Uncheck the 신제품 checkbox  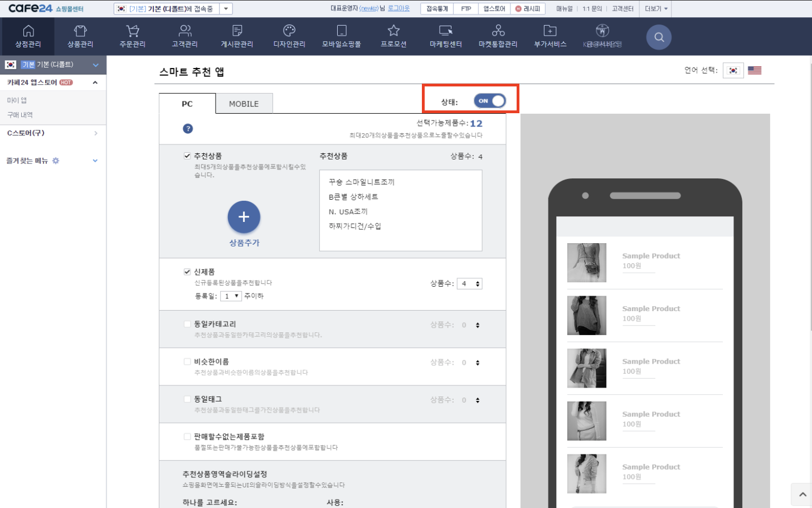187,272
